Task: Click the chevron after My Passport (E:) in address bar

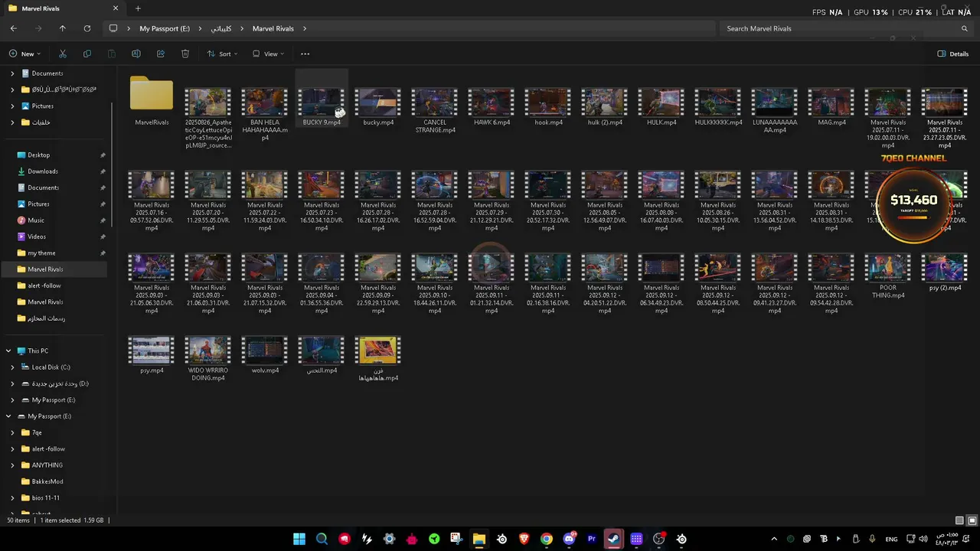Action: click(x=200, y=28)
